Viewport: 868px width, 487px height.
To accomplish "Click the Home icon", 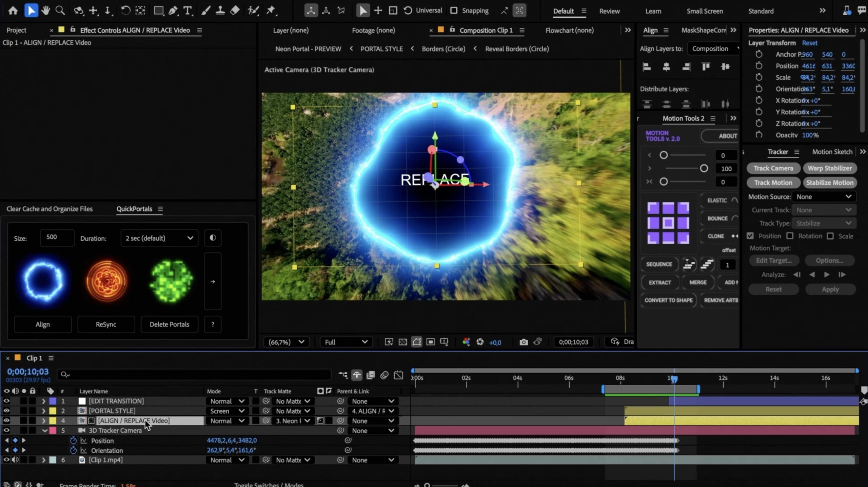I will pyautogui.click(x=13, y=11).
